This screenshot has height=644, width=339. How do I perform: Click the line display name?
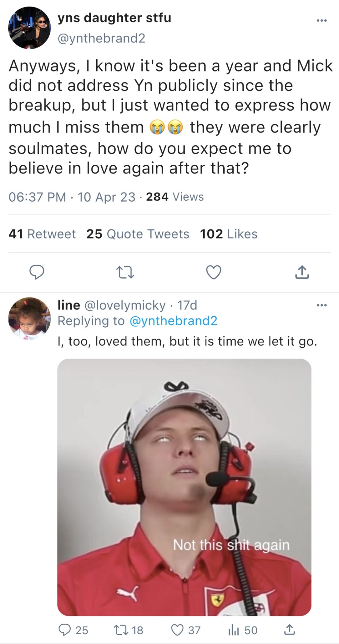(x=69, y=305)
